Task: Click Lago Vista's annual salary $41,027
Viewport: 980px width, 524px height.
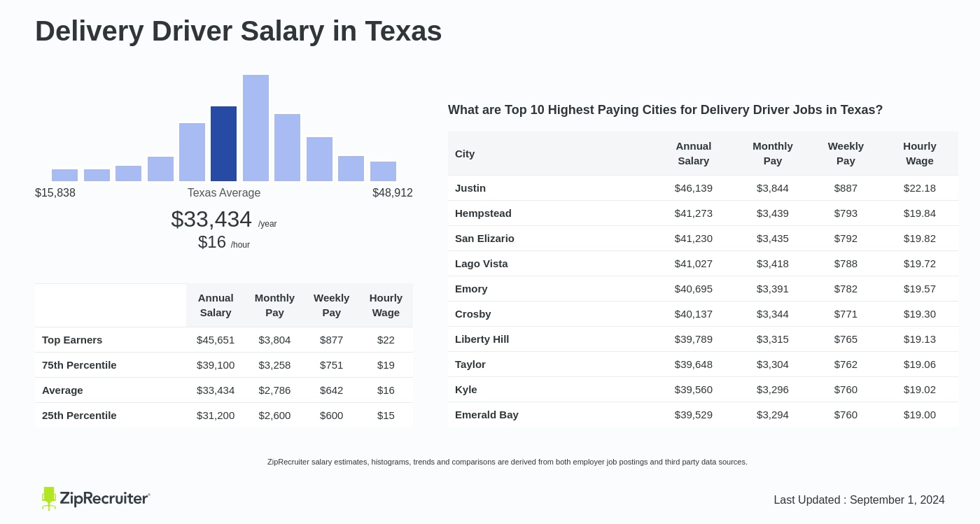Action: click(x=694, y=263)
